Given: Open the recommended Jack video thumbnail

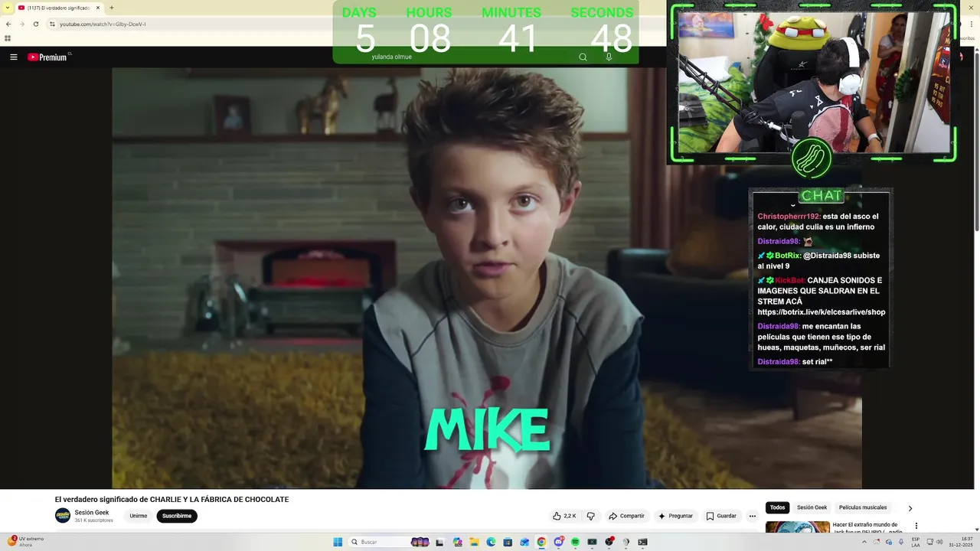Looking at the screenshot, I should tap(798, 527).
